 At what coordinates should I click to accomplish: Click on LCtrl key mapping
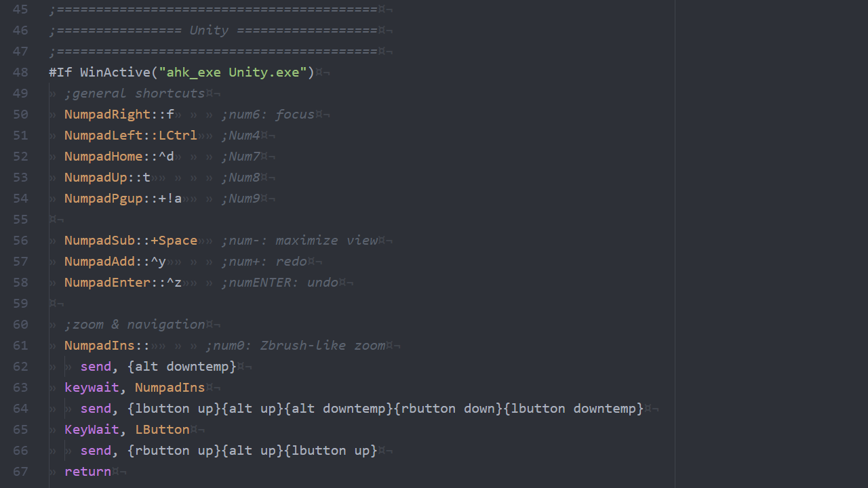pos(178,136)
